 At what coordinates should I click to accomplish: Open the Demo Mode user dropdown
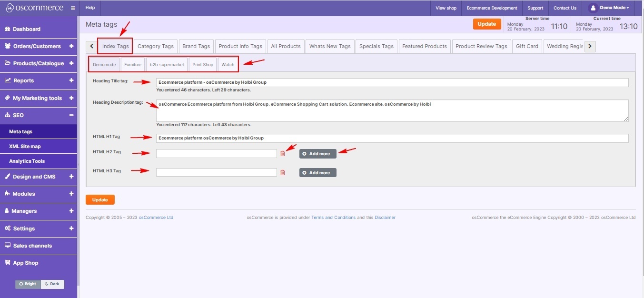coord(610,8)
